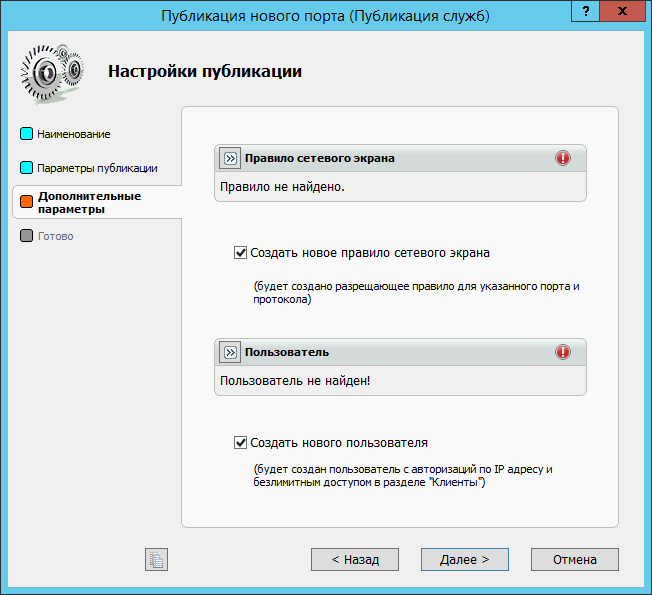This screenshot has height=595, width=652.
Task: Uncheck Создать нового пользователя
Action: (240, 442)
